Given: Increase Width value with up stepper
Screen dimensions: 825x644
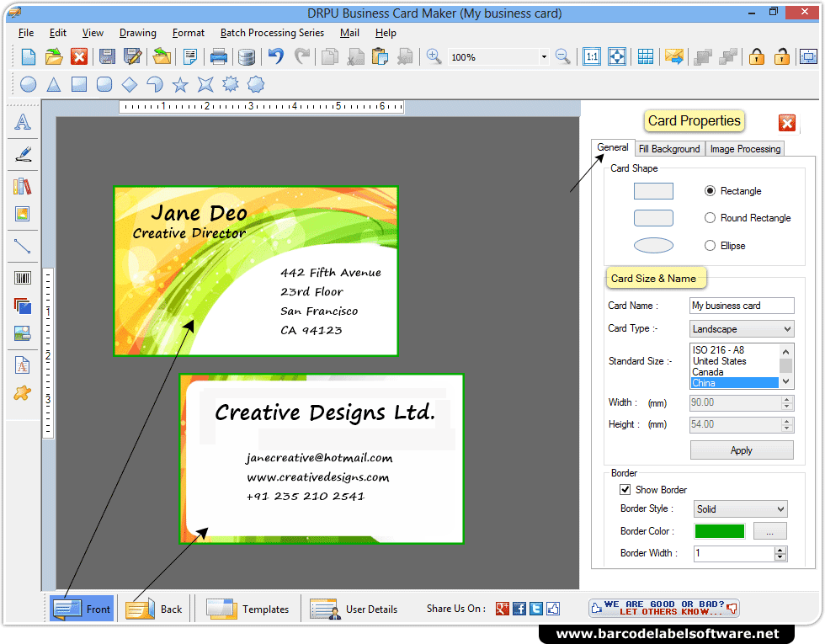Looking at the screenshot, I should [786, 400].
